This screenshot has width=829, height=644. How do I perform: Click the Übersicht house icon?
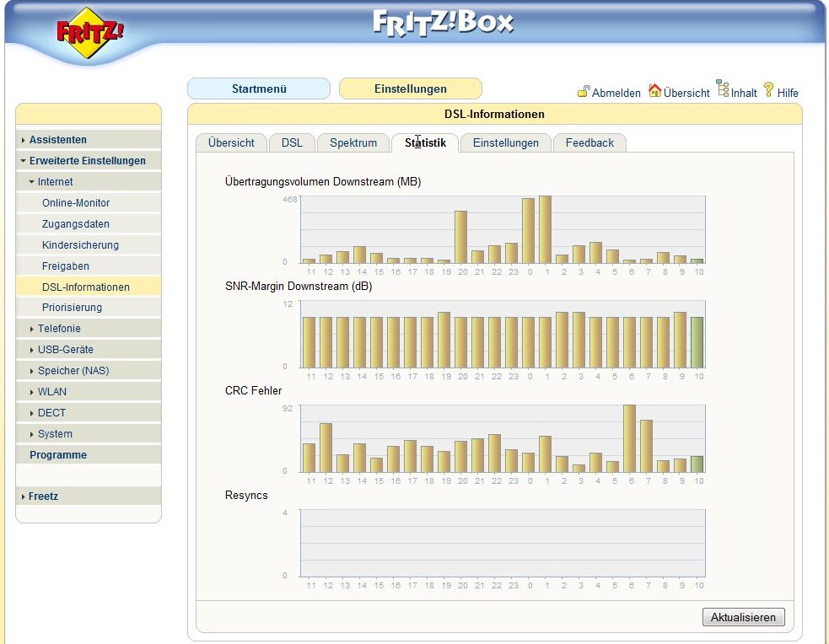point(654,91)
